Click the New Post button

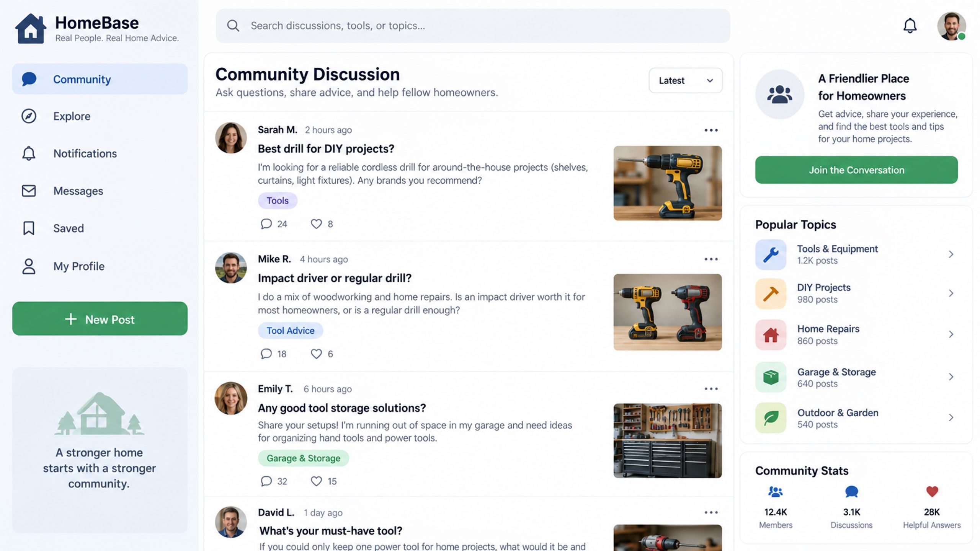(100, 319)
